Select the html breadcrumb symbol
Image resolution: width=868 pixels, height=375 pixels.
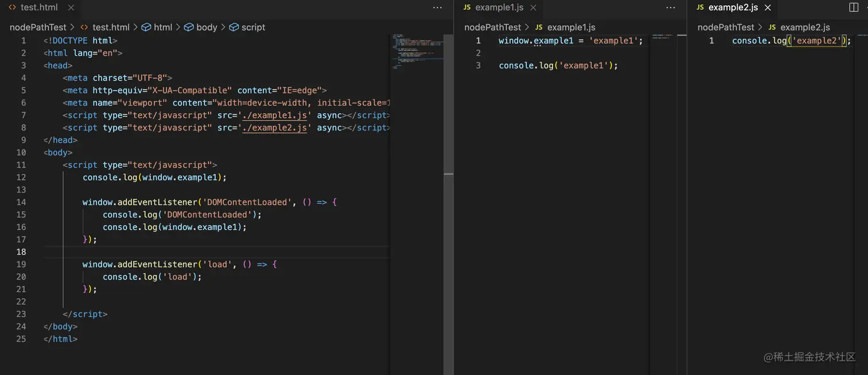(x=163, y=27)
